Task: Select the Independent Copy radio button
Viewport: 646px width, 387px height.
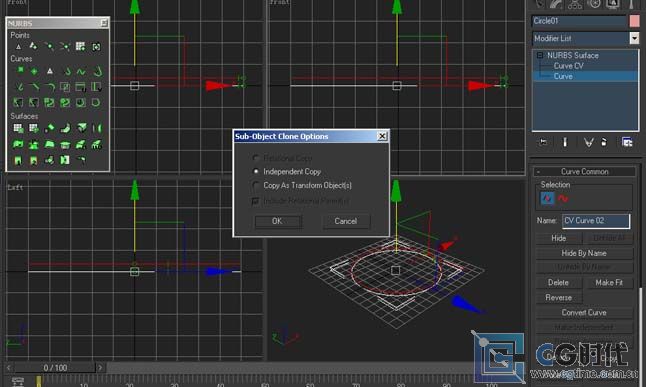Action: pos(256,171)
